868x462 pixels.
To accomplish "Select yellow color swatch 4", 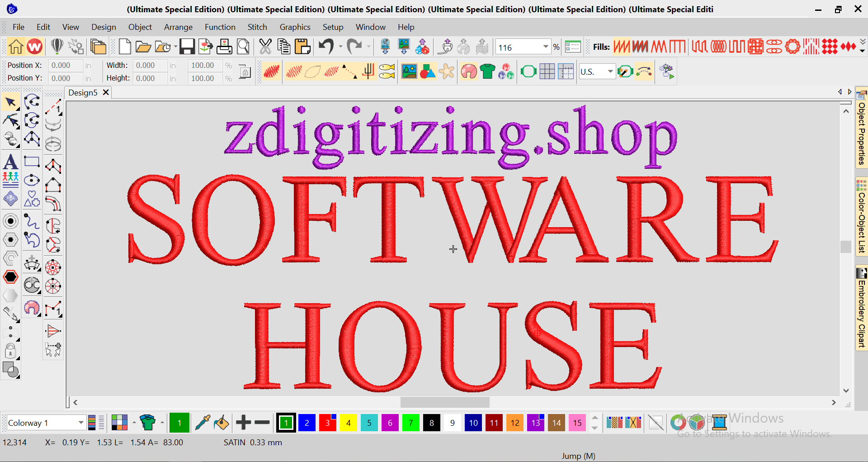I will pyautogui.click(x=348, y=423).
